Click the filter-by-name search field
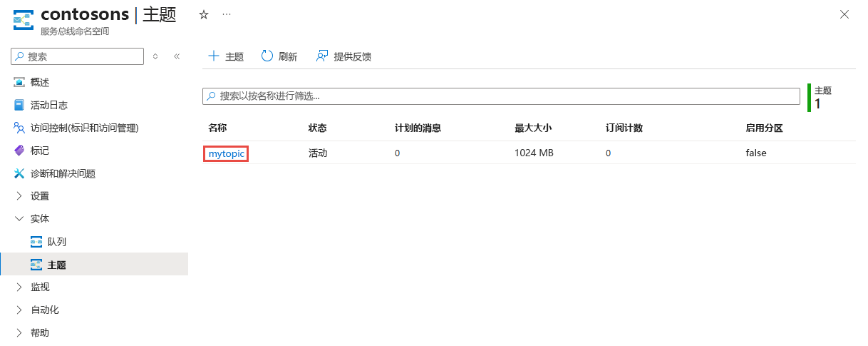868x346 pixels. point(501,96)
